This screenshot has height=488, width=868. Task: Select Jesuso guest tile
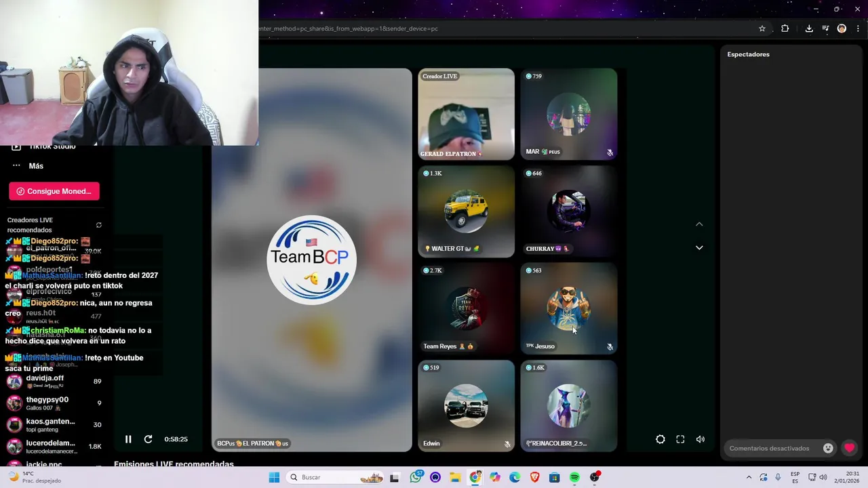(568, 309)
